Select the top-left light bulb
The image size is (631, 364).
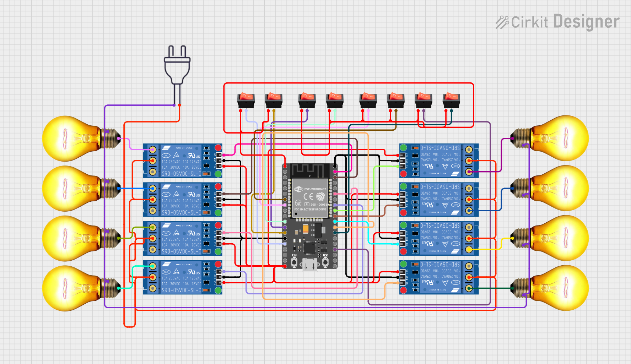81,138
